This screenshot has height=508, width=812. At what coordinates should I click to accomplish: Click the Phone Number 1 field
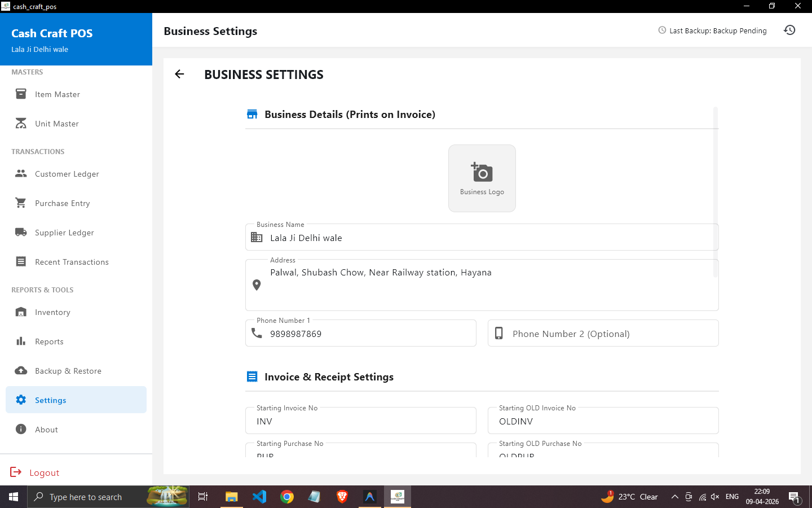[361, 333]
